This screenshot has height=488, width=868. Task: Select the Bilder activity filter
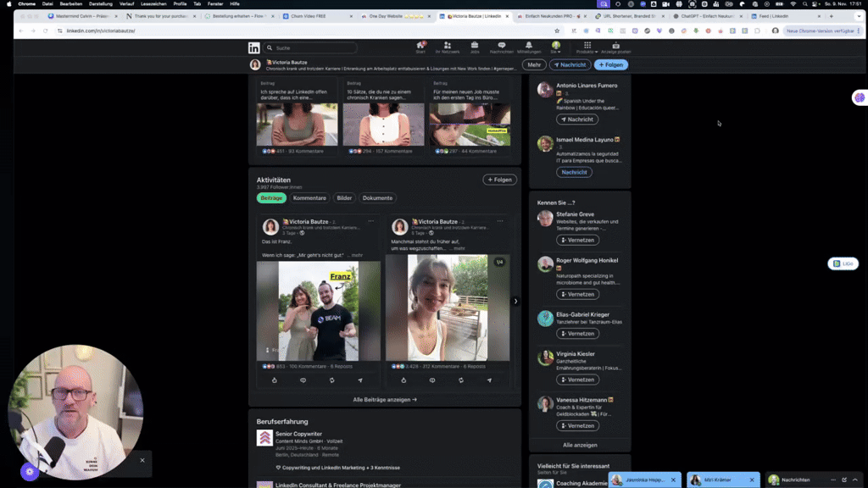point(344,198)
